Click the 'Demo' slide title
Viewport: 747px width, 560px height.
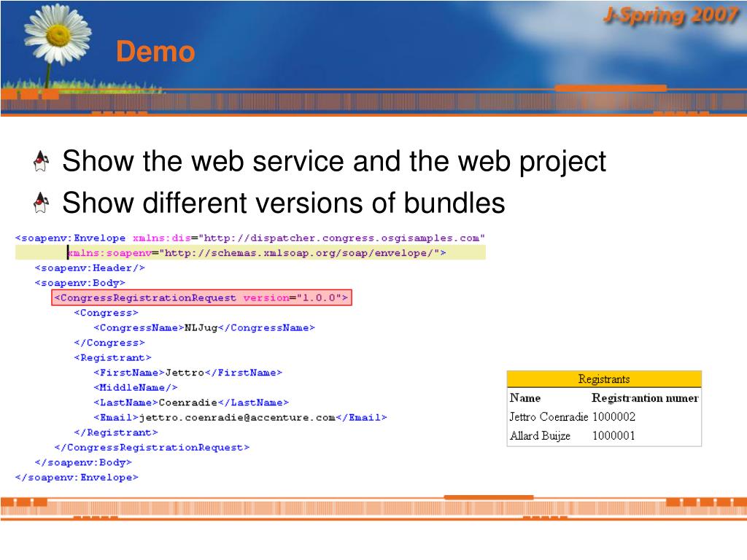(155, 52)
